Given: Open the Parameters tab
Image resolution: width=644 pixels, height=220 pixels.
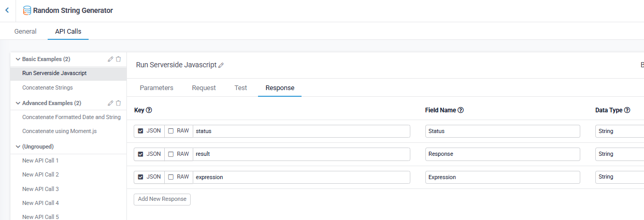Looking at the screenshot, I should pyautogui.click(x=156, y=88).
